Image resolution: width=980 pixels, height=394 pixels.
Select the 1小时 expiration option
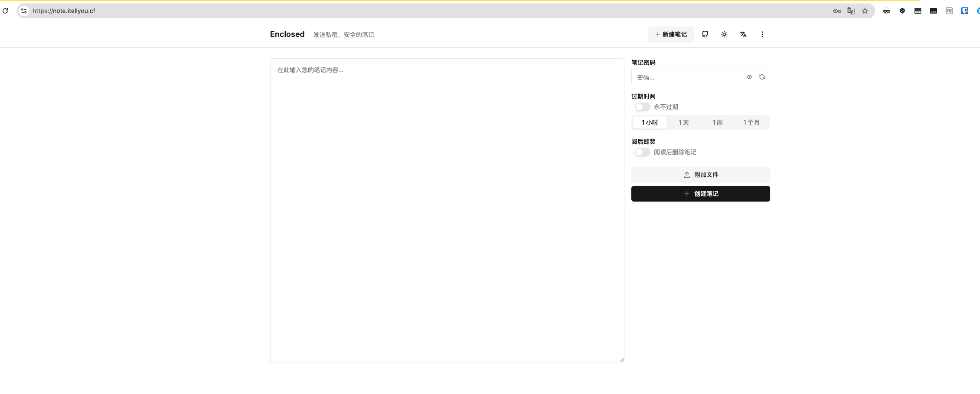(650, 123)
